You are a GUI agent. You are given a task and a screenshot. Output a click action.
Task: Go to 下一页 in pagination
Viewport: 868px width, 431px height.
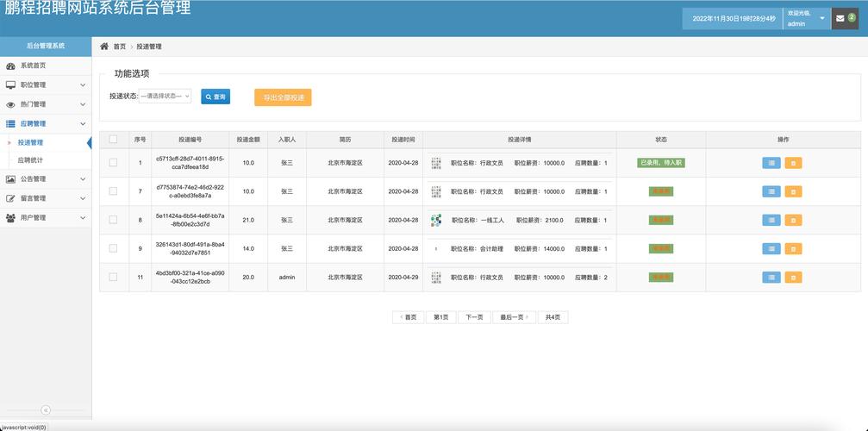[474, 317]
